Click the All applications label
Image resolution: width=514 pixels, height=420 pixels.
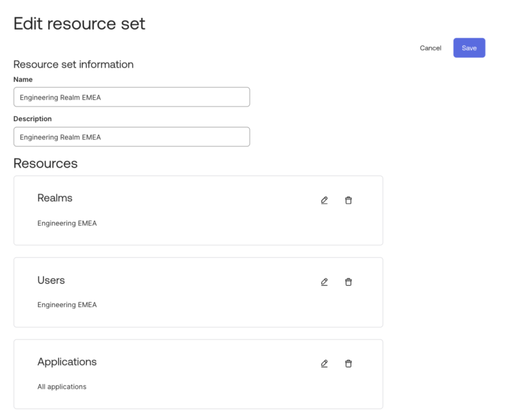(x=62, y=387)
